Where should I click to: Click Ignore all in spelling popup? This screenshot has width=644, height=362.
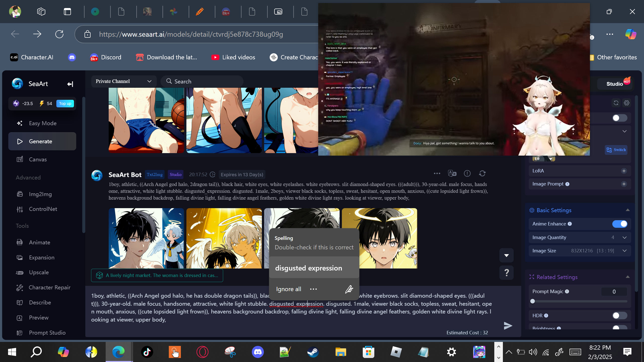[289, 289]
